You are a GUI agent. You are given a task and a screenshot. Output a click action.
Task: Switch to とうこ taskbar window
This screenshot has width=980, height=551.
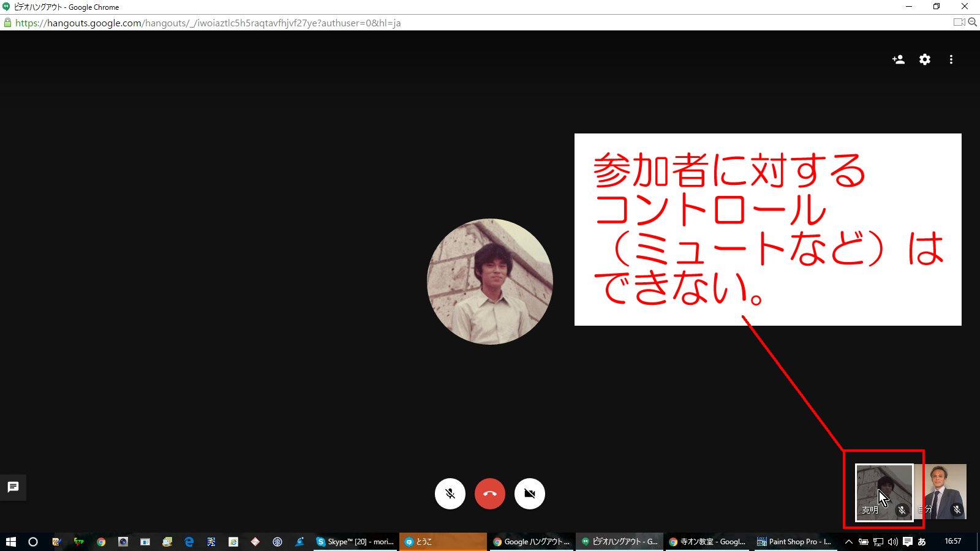pos(443,542)
